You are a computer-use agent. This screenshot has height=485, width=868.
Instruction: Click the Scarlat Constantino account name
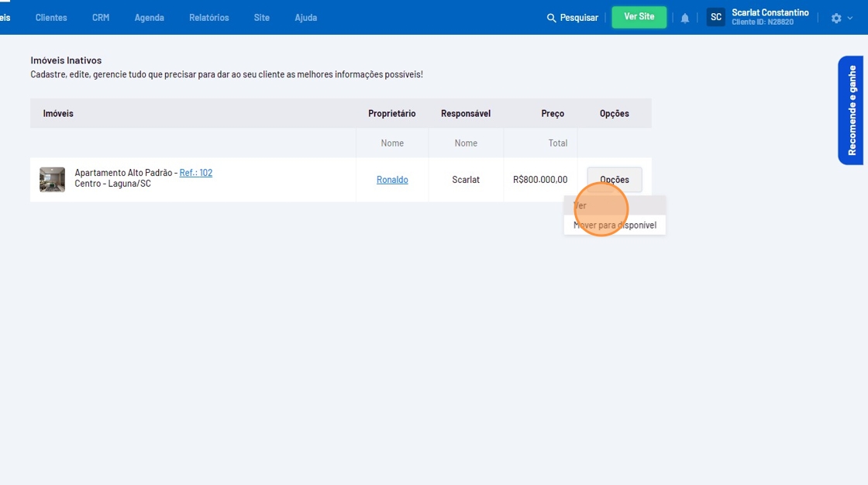[770, 12]
